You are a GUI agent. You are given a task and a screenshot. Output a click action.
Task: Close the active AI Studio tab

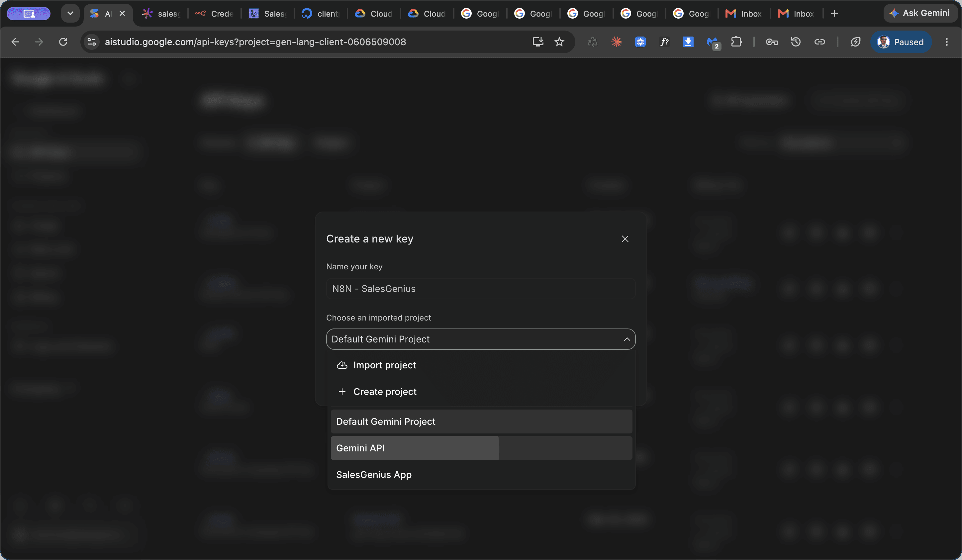pos(122,13)
